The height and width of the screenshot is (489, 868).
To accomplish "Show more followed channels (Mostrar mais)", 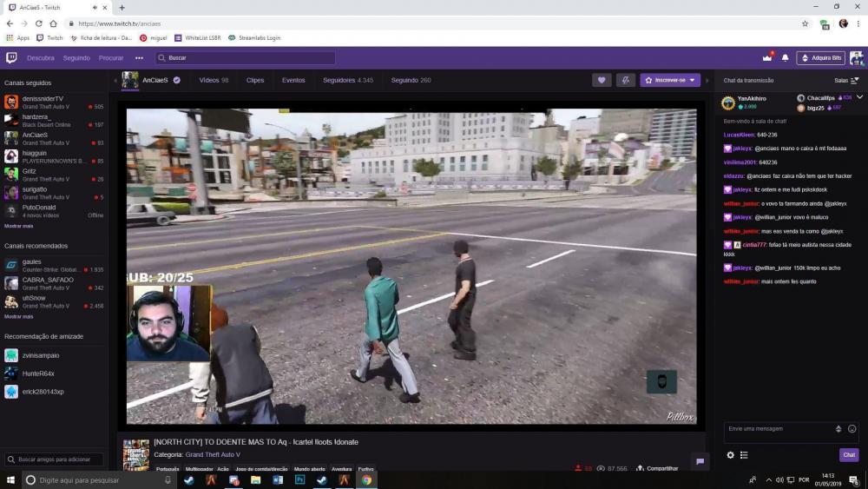I will pyautogui.click(x=19, y=226).
